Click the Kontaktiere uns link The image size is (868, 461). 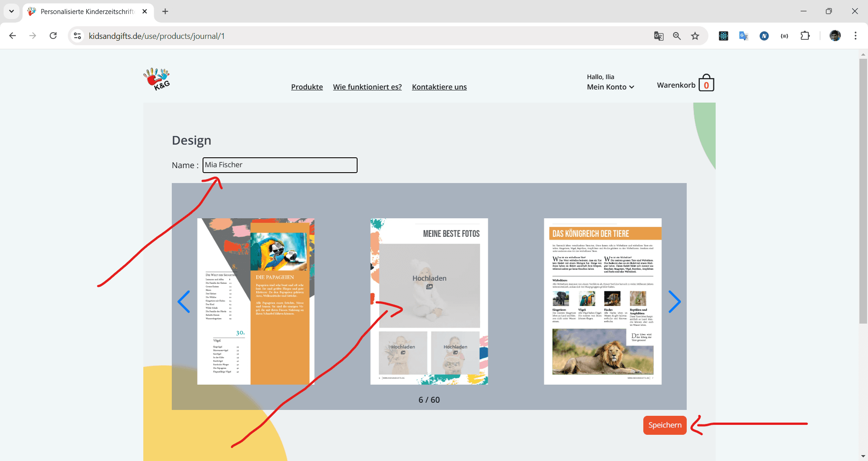click(x=439, y=87)
